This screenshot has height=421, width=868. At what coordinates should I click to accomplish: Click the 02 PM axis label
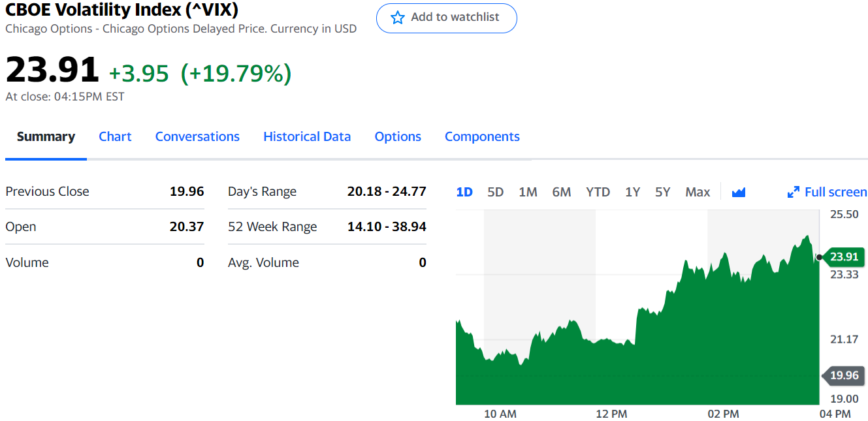point(723,414)
